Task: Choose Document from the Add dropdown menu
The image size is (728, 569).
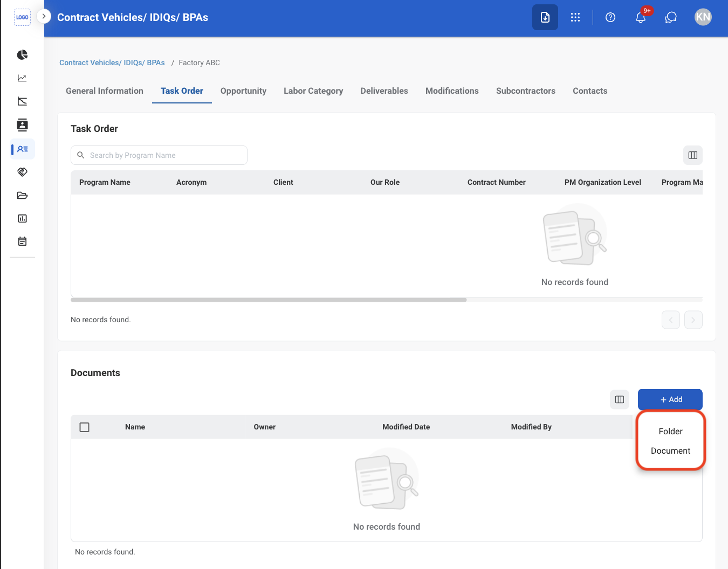Action: [x=670, y=450]
